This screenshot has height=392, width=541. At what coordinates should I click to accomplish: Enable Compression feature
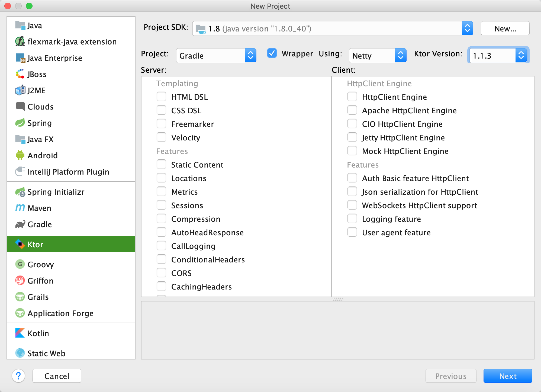point(162,219)
